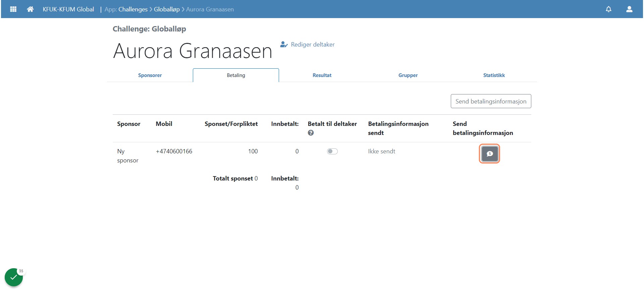The width and height of the screenshot is (644, 290).
Task: Open the apps grid menu
Action: (13, 9)
